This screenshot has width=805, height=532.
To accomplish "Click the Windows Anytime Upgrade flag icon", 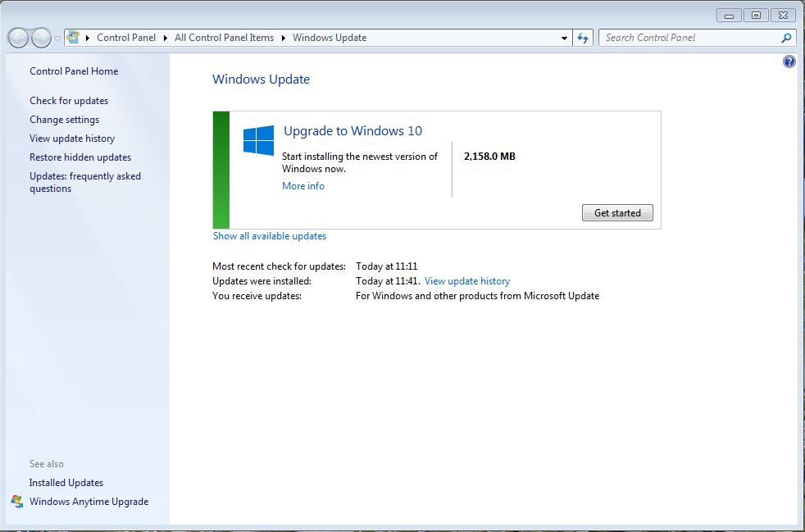I will tap(17, 502).
